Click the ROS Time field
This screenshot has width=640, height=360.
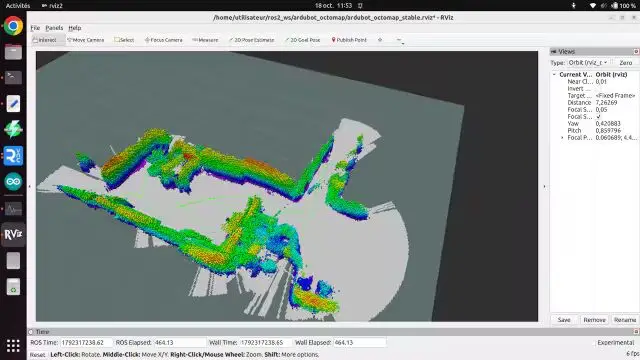pos(86,342)
